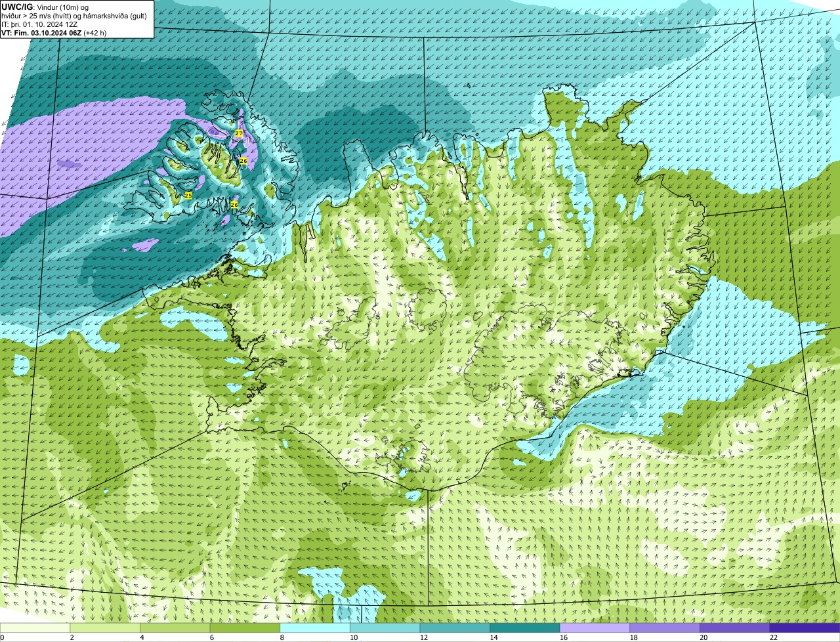Click the yellow gust label 27
Viewport: 840px width, 642px height.
tap(239, 133)
